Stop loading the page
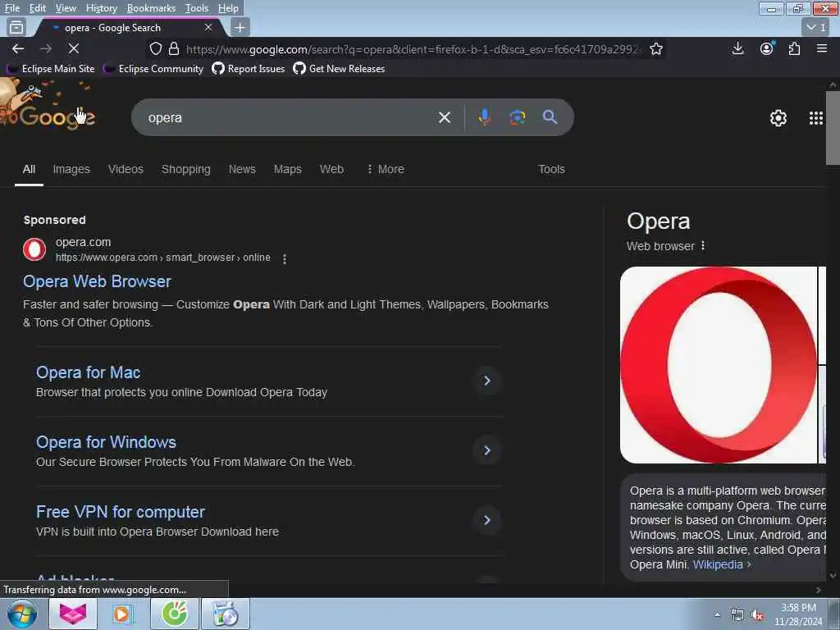 pos(74,48)
